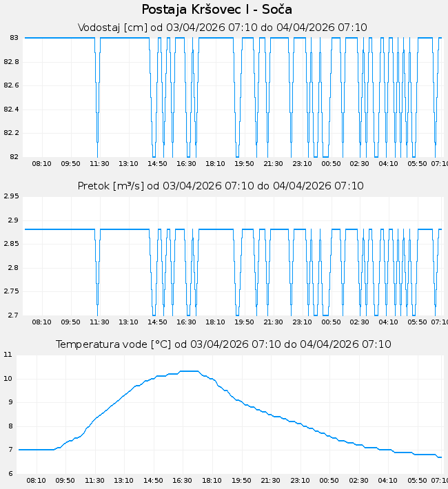Image resolution: width=448 pixels, height=489 pixels.
Task: Click the peak of the water temperature curve
Action: 189,371
